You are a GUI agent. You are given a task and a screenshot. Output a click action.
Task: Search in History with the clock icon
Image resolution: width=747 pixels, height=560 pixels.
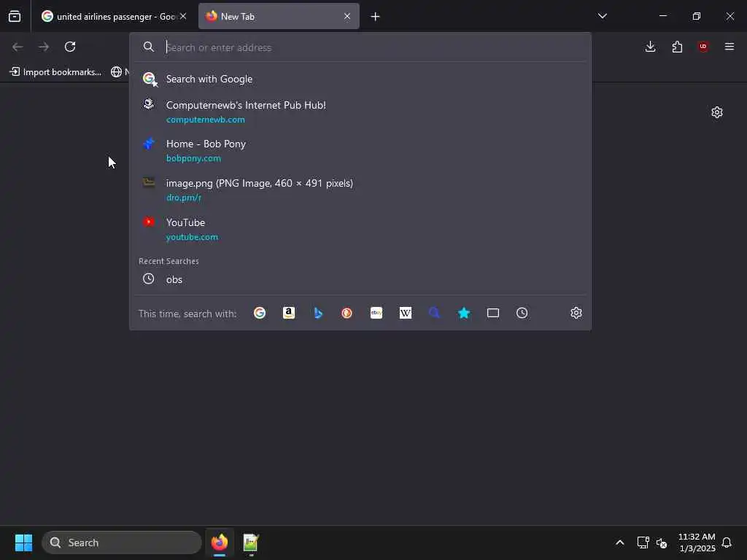coord(522,313)
